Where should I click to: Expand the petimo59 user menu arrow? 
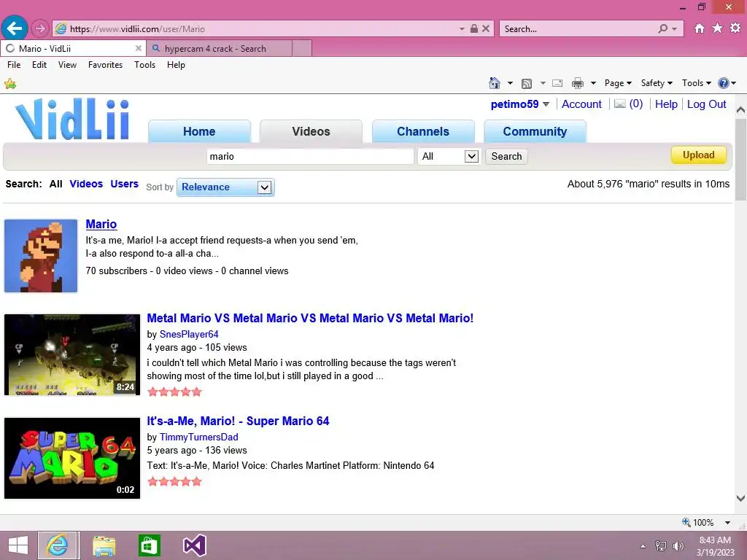pyautogui.click(x=546, y=104)
